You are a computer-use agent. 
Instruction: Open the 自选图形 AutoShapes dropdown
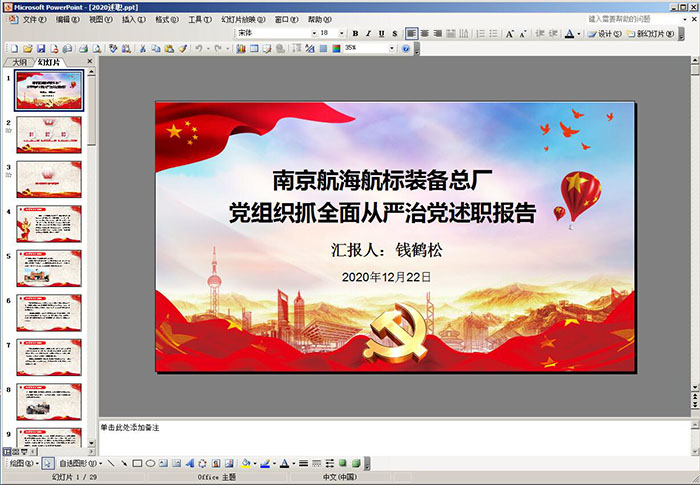(81, 464)
